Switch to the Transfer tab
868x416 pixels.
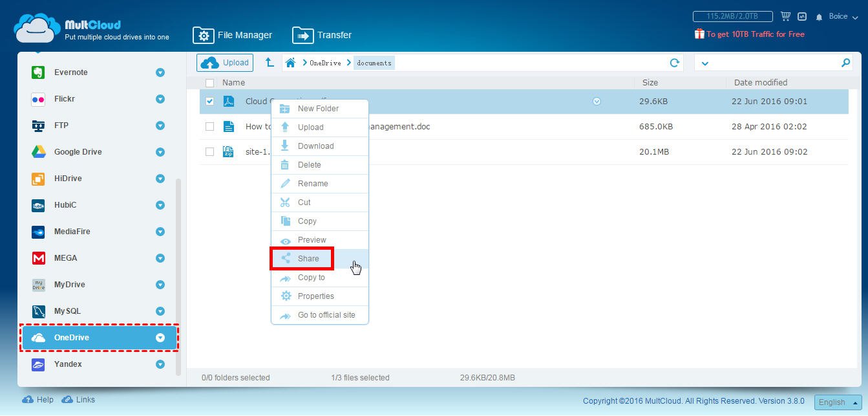(322, 35)
